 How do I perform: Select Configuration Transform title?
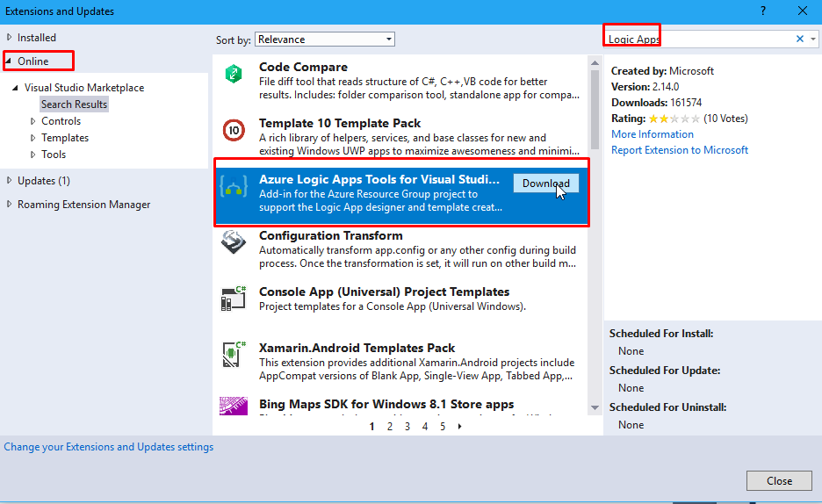pyautogui.click(x=331, y=236)
